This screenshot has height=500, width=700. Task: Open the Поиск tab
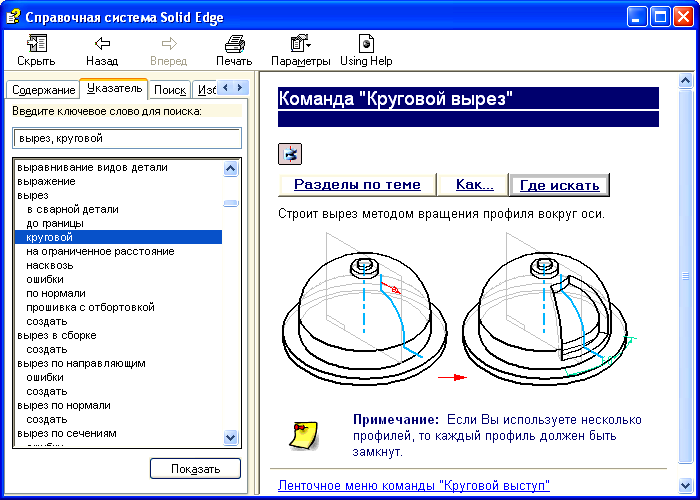[170, 90]
